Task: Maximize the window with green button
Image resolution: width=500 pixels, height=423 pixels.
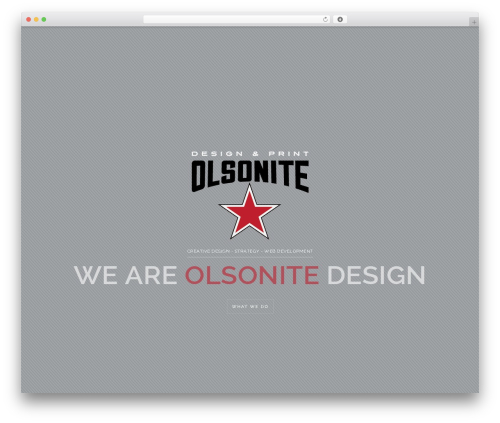Action: pos(44,20)
